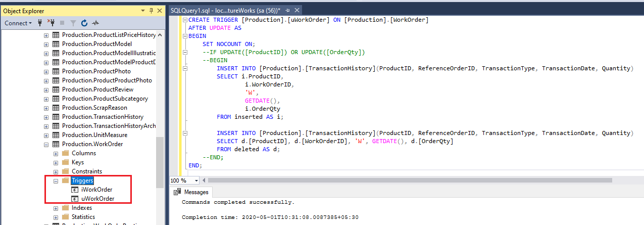Screen dimensions: 644x225
Task: Select Production.ProductProductPhoto table
Action: 107,80
